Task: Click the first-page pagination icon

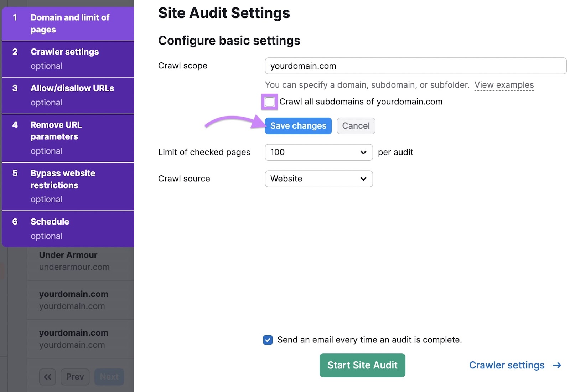Action: [x=47, y=377]
